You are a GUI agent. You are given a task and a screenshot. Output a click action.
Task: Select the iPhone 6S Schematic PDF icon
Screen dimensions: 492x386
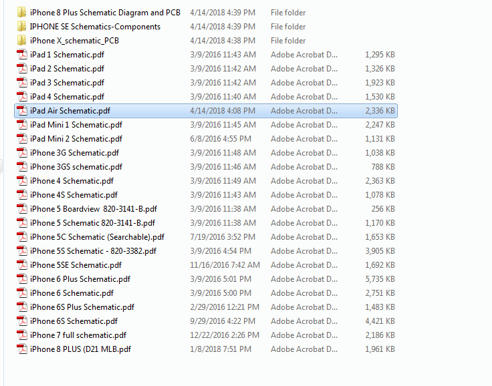[22, 321]
